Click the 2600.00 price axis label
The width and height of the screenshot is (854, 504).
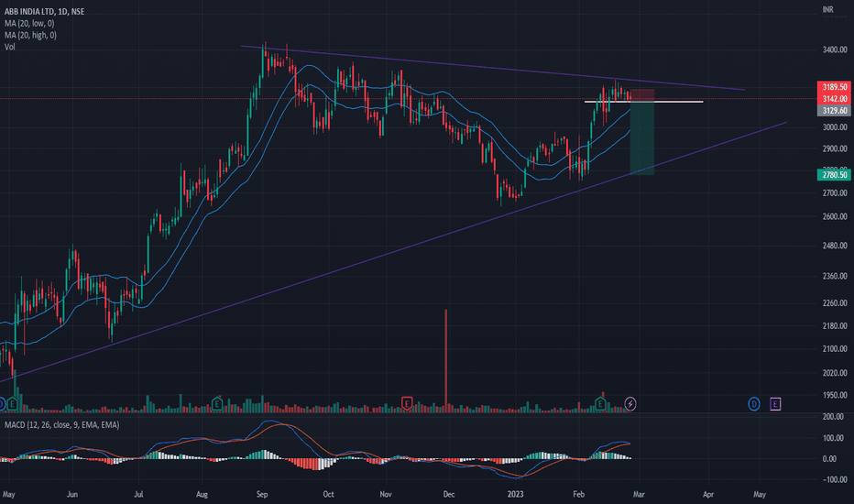point(835,217)
